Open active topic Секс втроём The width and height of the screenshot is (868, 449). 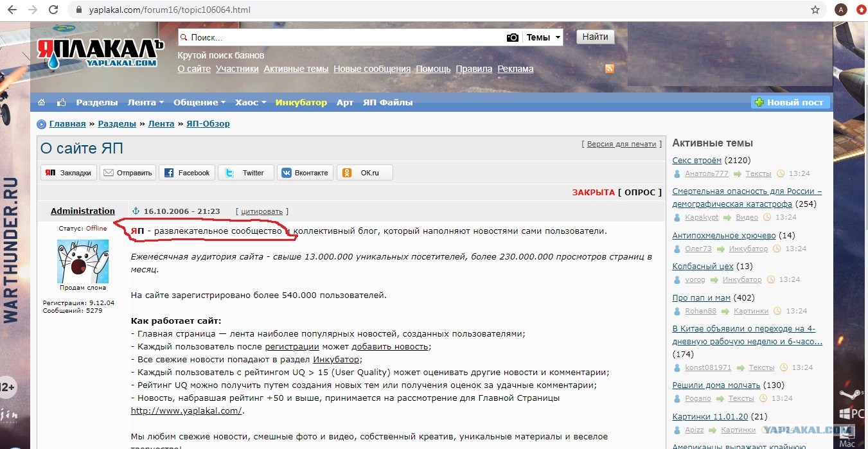click(x=697, y=160)
